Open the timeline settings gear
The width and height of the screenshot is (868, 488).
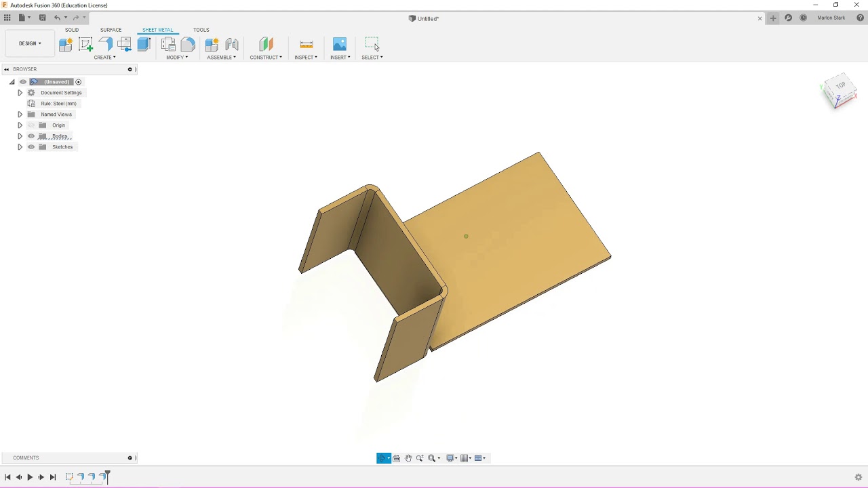(x=858, y=477)
